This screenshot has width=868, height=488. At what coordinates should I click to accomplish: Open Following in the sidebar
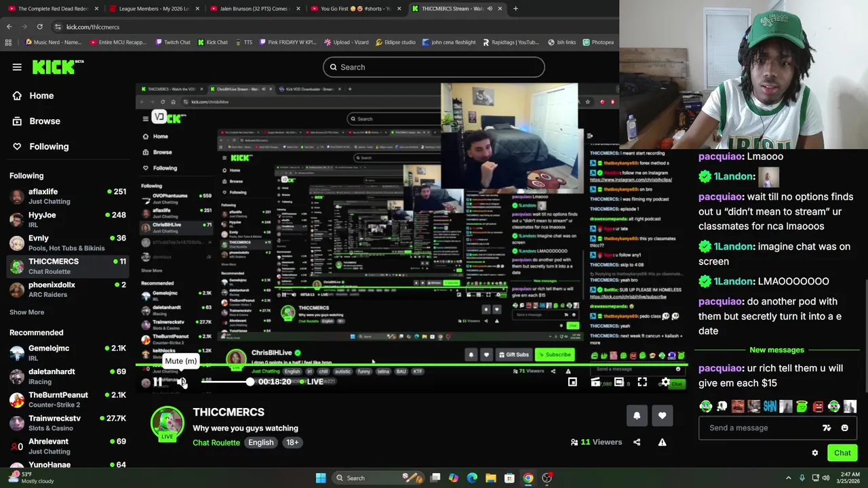tap(49, 146)
